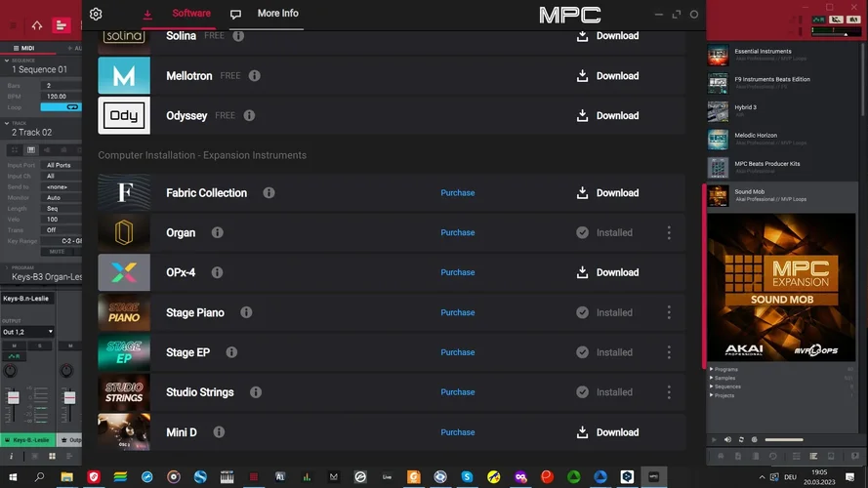Click the speaker audition icon in browser
The image size is (868, 488).
point(727,440)
